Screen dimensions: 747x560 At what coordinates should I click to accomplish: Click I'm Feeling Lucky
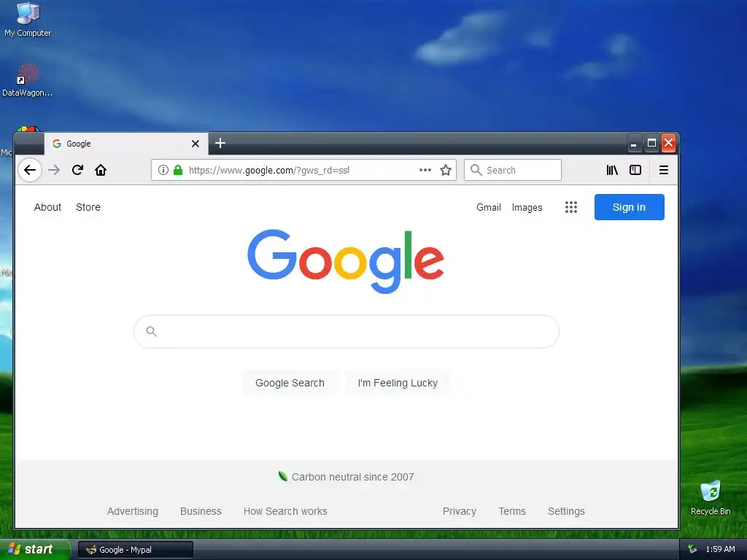click(398, 383)
